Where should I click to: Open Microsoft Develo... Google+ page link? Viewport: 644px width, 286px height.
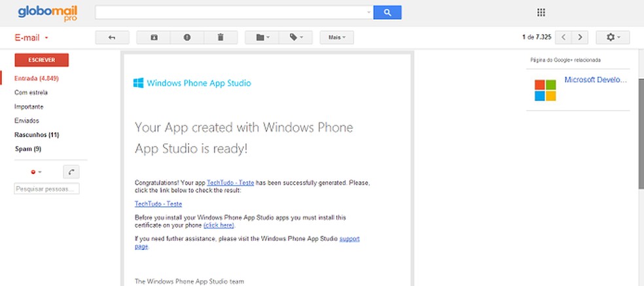point(596,80)
